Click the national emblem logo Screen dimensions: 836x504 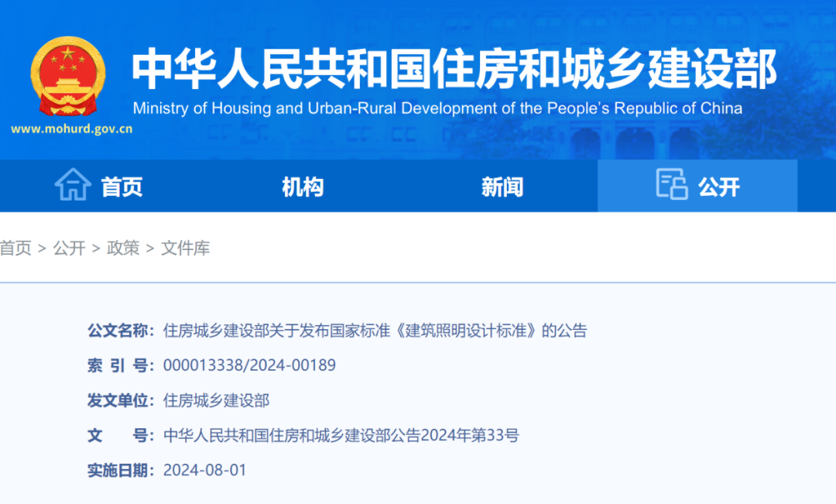pyautogui.click(x=67, y=76)
